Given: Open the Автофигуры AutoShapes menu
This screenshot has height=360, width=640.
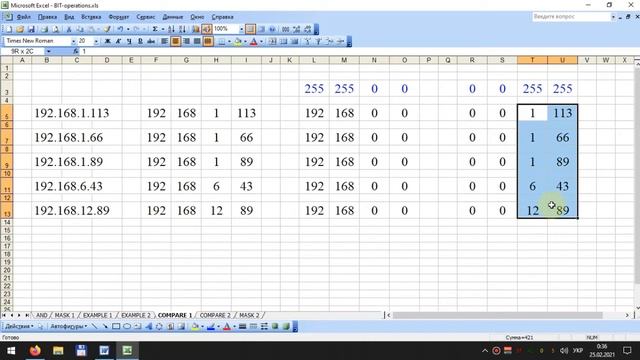Looking at the screenshot, I should [x=69, y=327].
